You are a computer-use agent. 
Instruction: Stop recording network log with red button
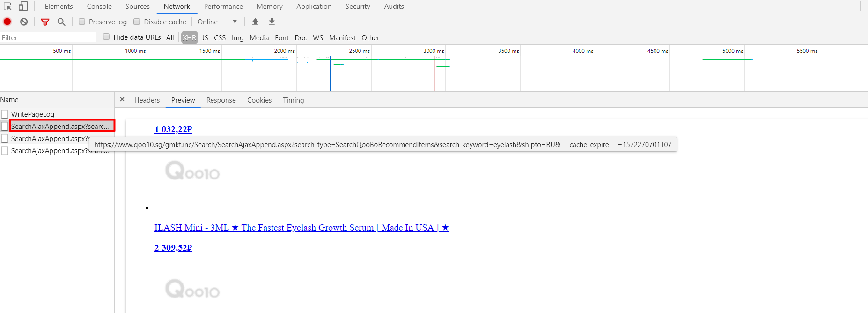coord(7,22)
